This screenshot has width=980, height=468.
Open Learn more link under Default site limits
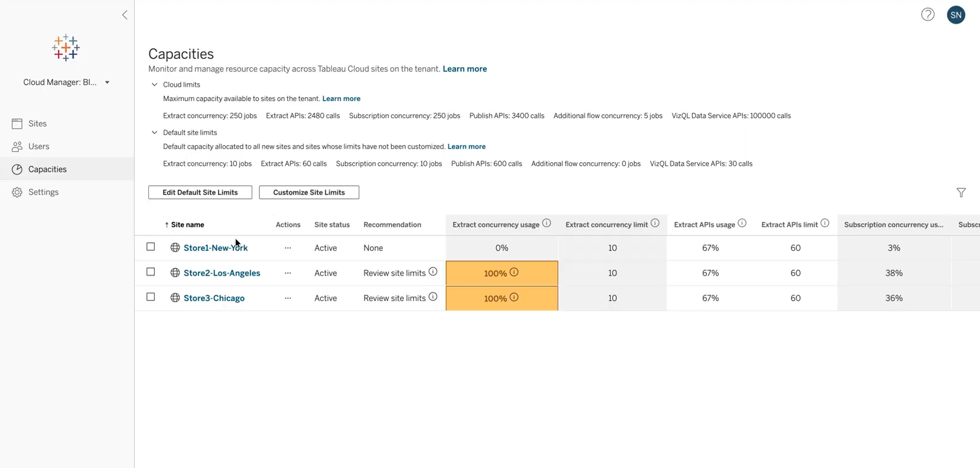coord(467,146)
